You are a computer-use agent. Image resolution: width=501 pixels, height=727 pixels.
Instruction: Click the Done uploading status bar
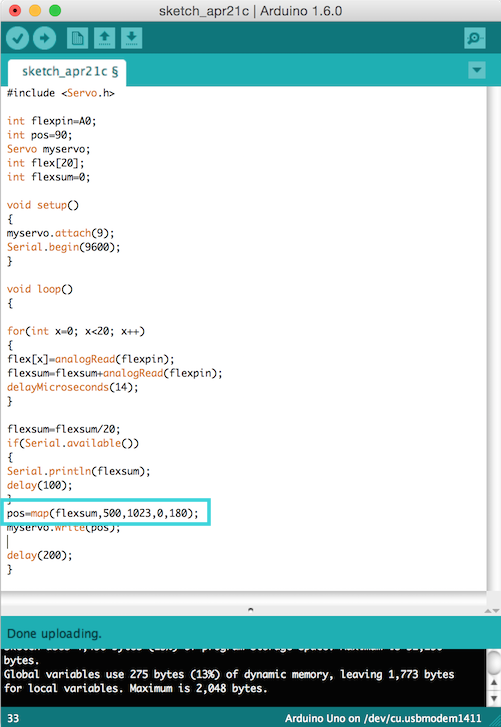click(250, 633)
